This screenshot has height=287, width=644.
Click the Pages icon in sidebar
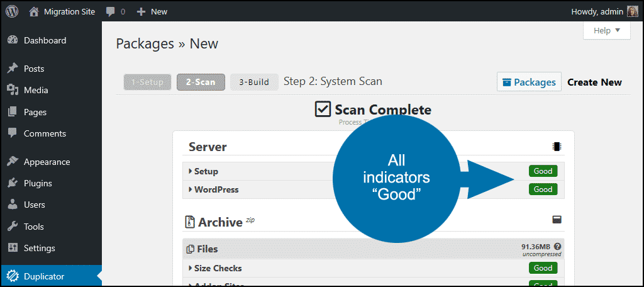point(13,111)
